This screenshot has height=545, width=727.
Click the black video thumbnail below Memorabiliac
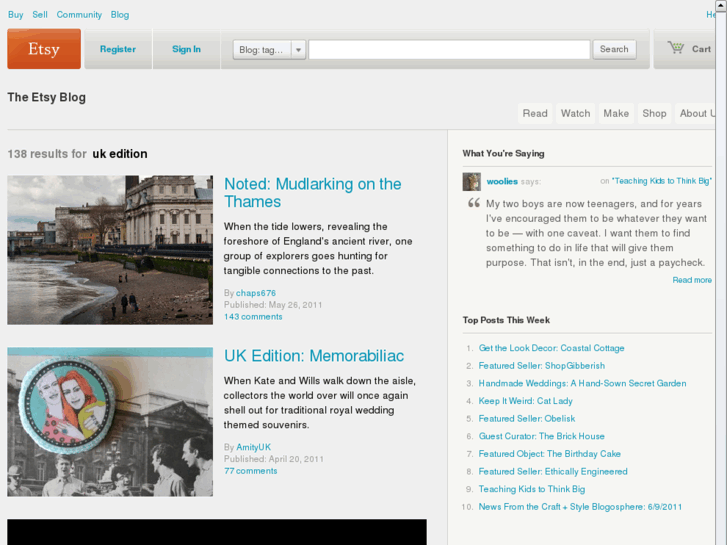tap(217, 532)
